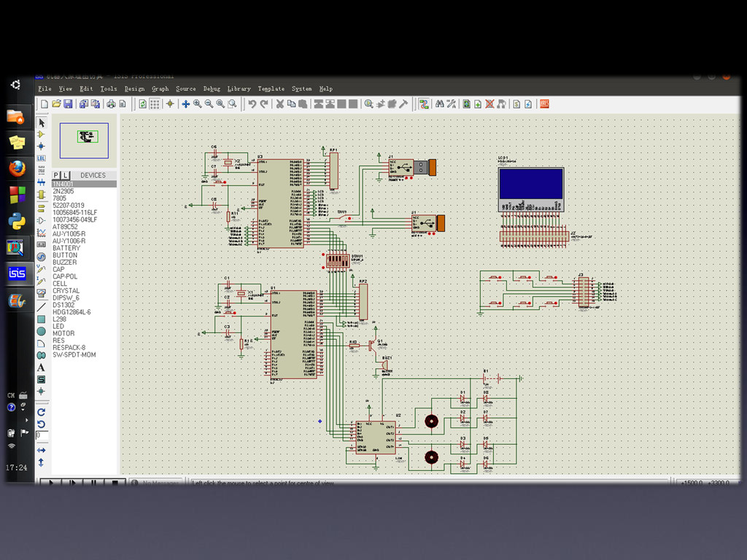Open the Library menu
The image size is (747, 560).
point(239,89)
